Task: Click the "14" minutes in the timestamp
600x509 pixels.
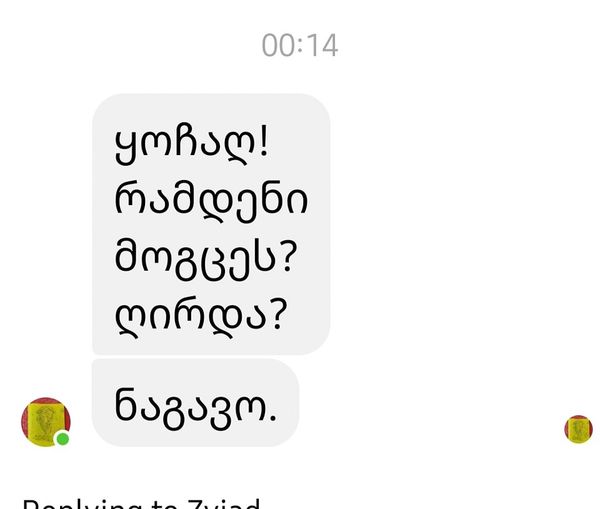Action: pyautogui.click(x=322, y=46)
